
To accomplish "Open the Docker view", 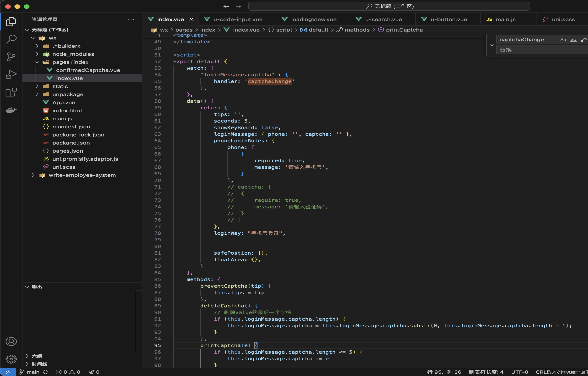I will (11, 110).
